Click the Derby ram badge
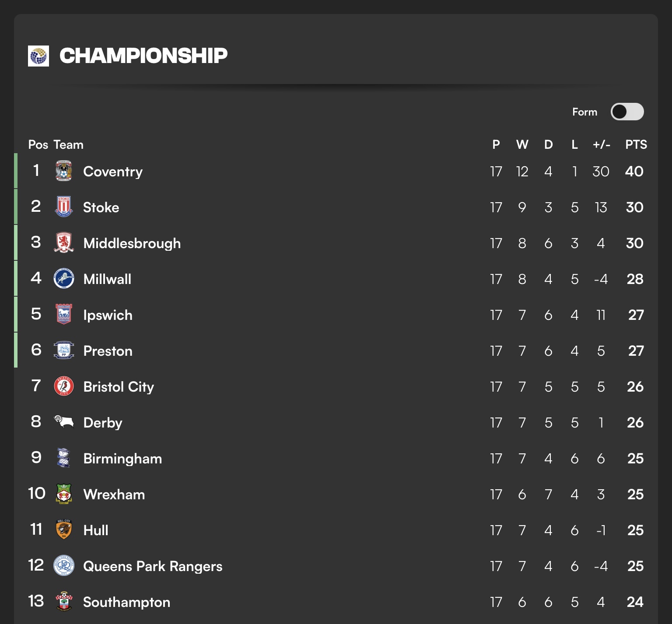672x624 pixels. 64,422
